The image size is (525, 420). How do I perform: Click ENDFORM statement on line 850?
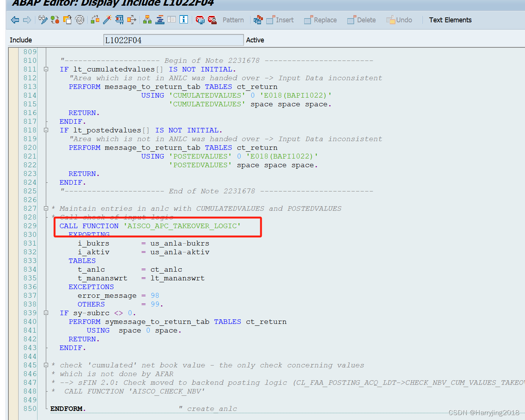68,409
